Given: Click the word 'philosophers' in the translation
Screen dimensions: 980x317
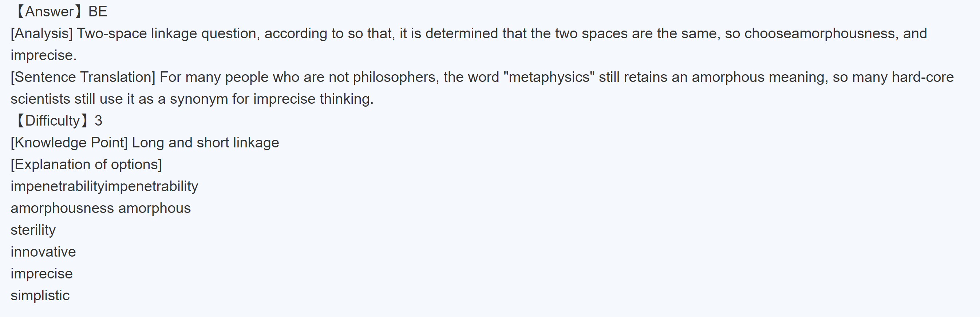Looking at the screenshot, I should 394,77.
